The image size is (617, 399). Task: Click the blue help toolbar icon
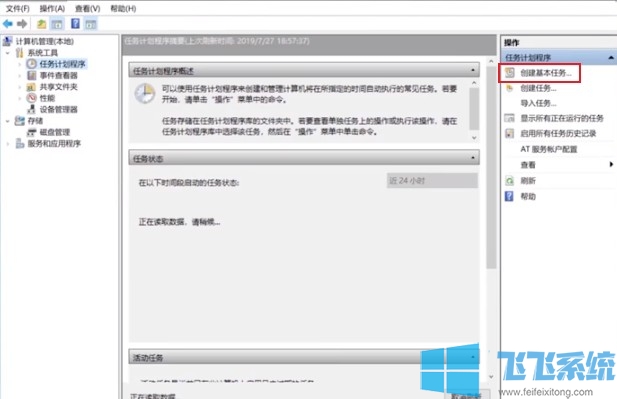pyautogui.click(x=75, y=24)
